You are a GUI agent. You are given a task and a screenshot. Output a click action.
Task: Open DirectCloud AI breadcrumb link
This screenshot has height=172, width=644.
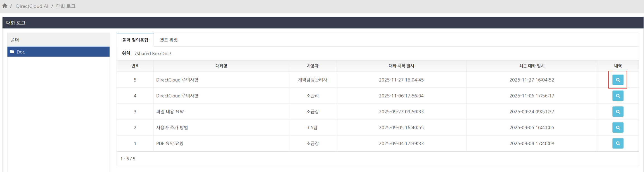pos(32,6)
